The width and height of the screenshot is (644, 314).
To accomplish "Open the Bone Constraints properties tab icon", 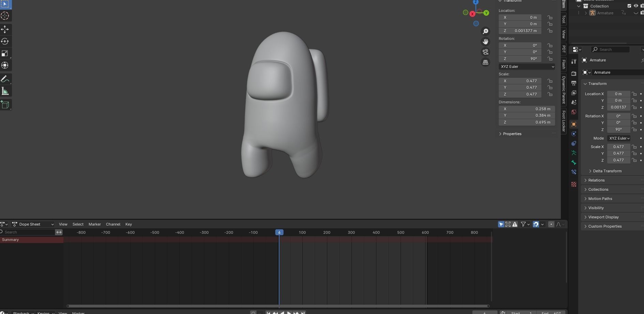I will tap(574, 172).
